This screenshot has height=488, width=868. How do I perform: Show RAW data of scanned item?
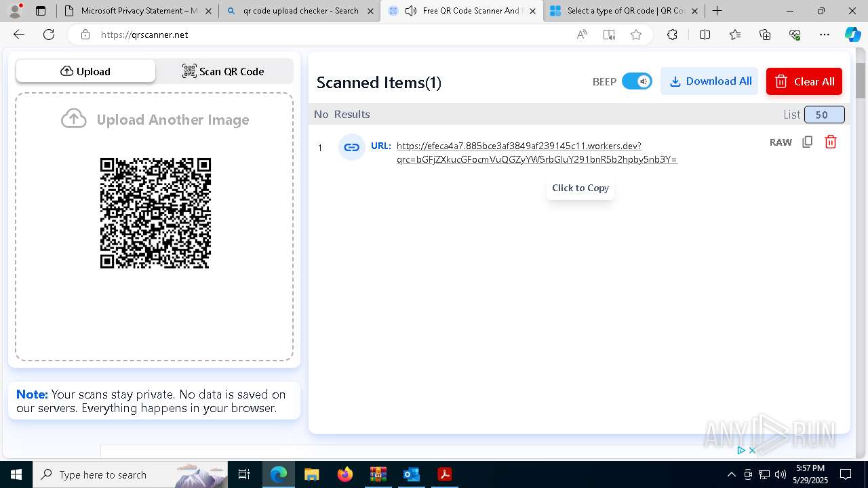click(781, 142)
